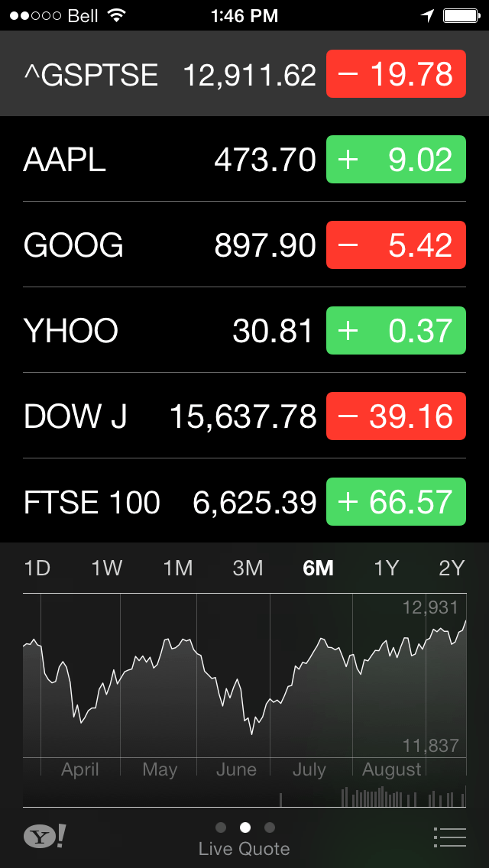Switch the YHOO +0.37 change display

tap(396, 331)
